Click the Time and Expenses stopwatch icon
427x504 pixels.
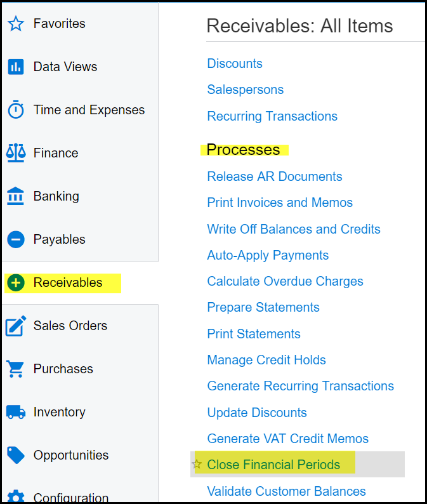coord(16,110)
